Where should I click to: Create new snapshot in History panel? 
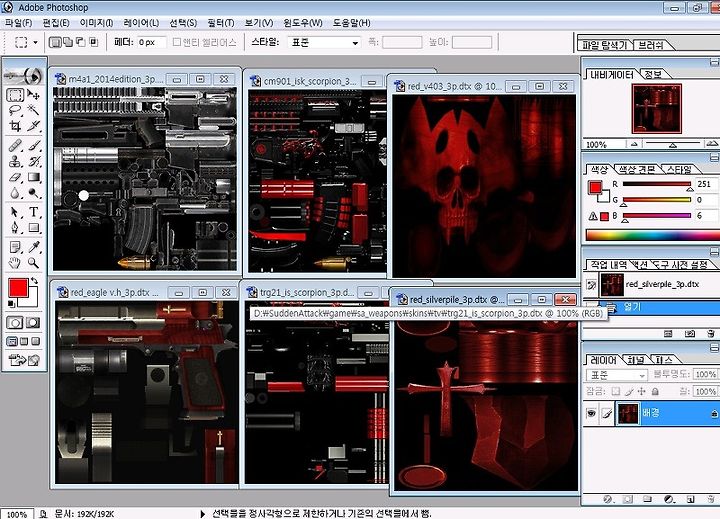690,334
